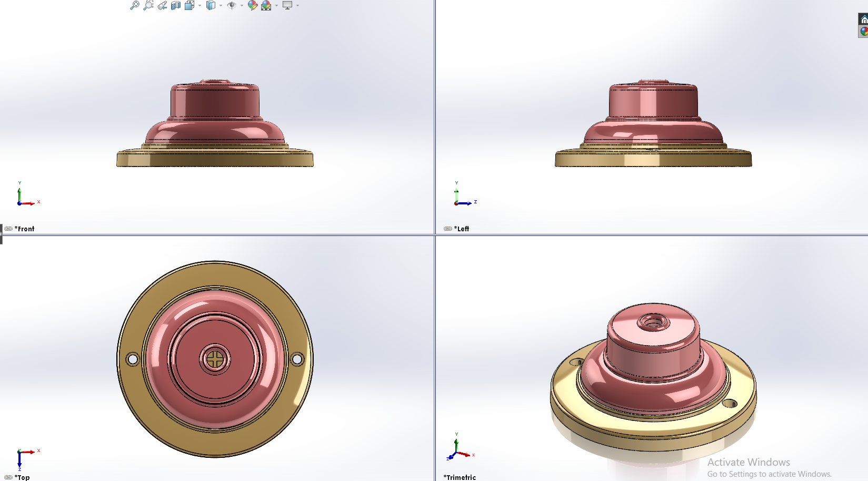Toggle the link icon beside *Front label

(8, 229)
